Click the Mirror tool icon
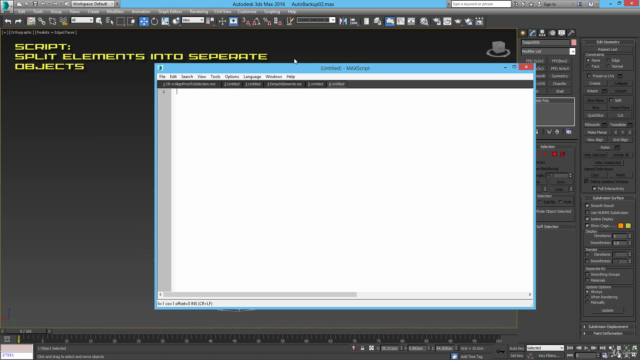The height and width of the screenshot is (360, 640). [x=343, y=21]
